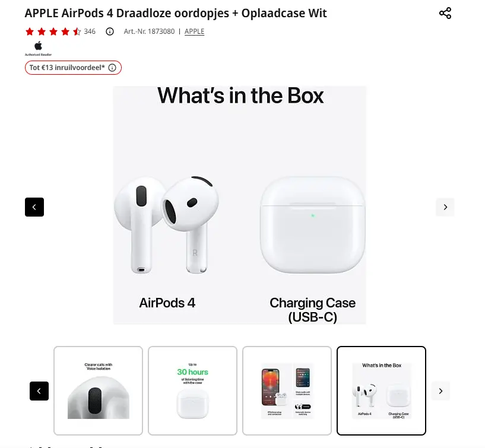Go to previous thumbnails in strip
Screen dimensions: 485x448
pyautogui.click(x=39, y=391)
